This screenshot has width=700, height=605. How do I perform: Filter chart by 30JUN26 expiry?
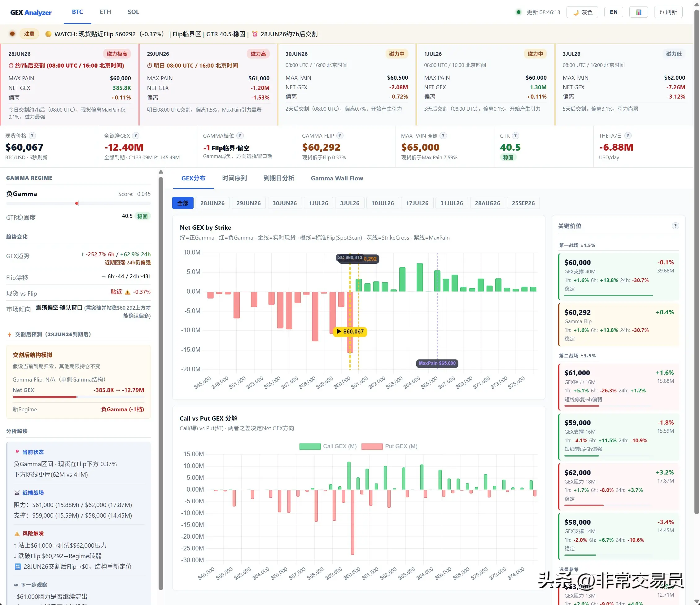(x=284, y=203)
